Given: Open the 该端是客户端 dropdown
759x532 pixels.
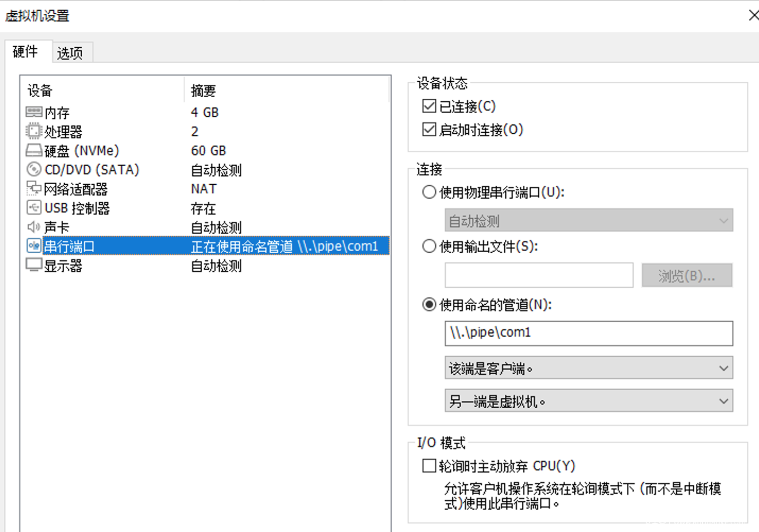Looking at the screenshot, I should 588,368.
